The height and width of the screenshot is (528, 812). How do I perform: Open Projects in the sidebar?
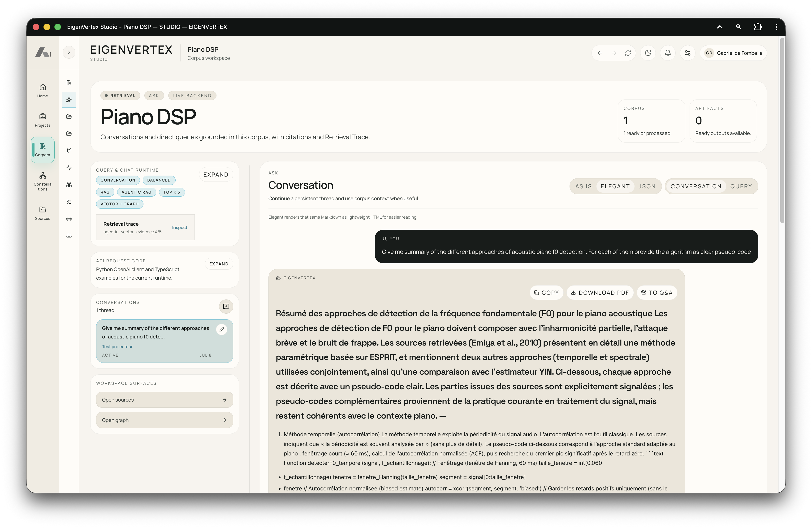pyautogui.click(x=43, y=120)
